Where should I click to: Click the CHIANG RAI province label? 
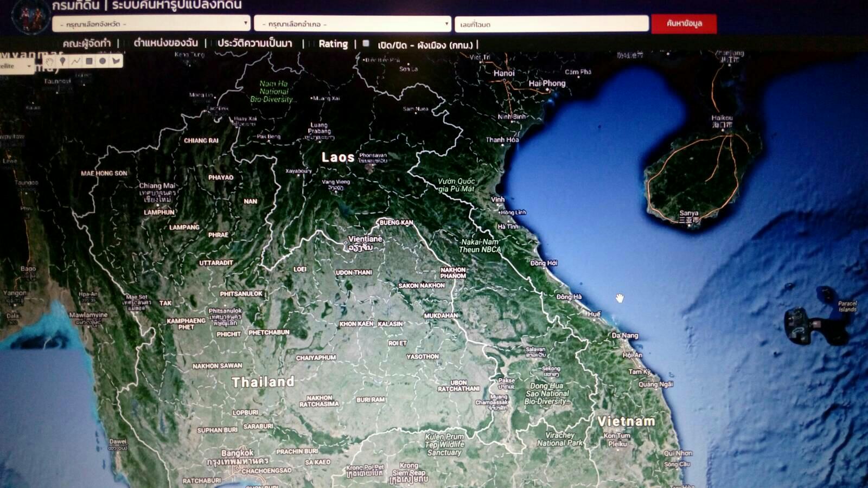201,140
